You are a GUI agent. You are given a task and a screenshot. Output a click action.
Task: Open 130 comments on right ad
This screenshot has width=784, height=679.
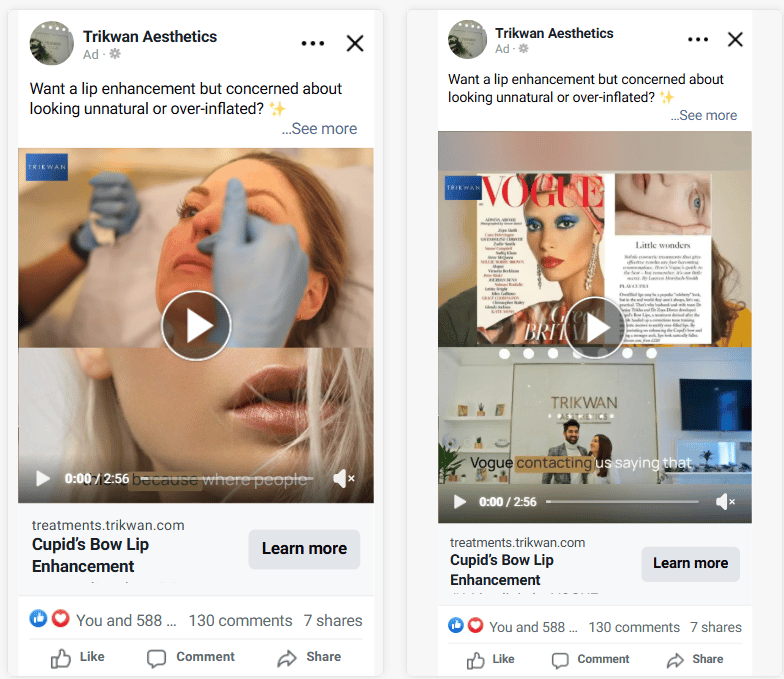[x=634, y=627]
